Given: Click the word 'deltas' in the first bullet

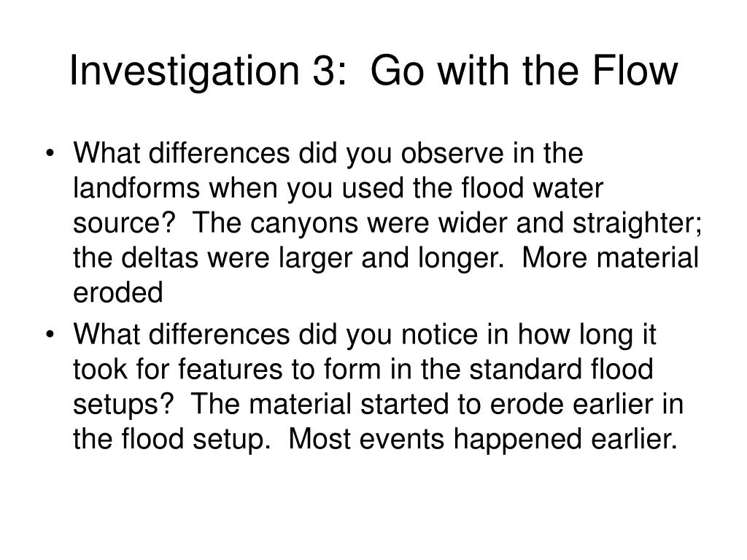Looking at the screenshot, I should point(160,257).
